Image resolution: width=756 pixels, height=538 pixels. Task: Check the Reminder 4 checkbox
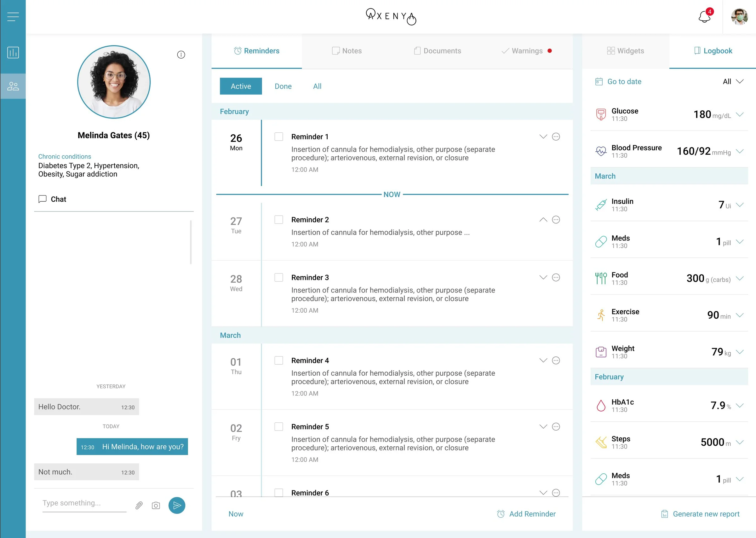tap(279, 361)
